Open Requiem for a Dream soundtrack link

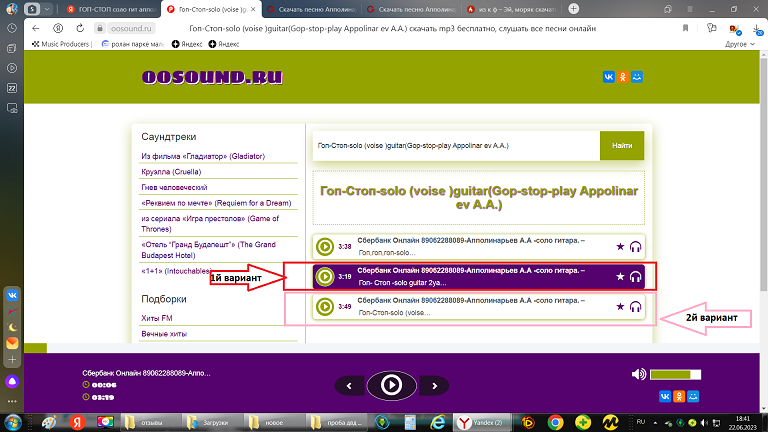[x=216, y=203]
